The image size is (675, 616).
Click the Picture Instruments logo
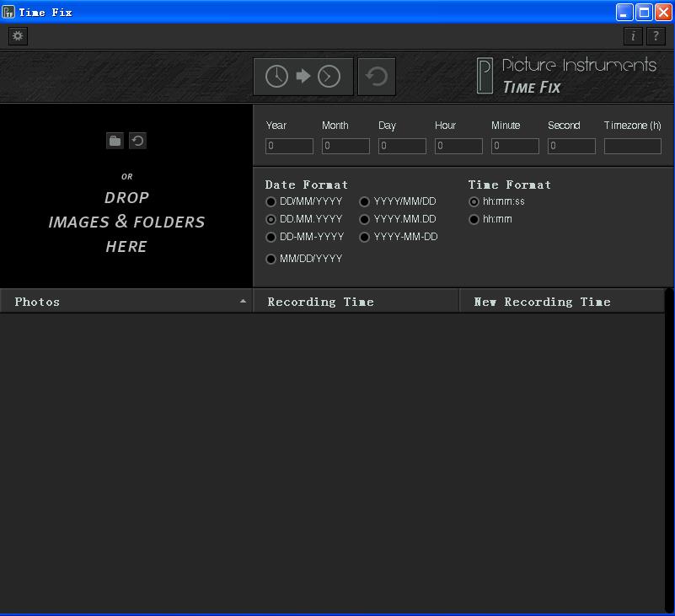point(565,76)
